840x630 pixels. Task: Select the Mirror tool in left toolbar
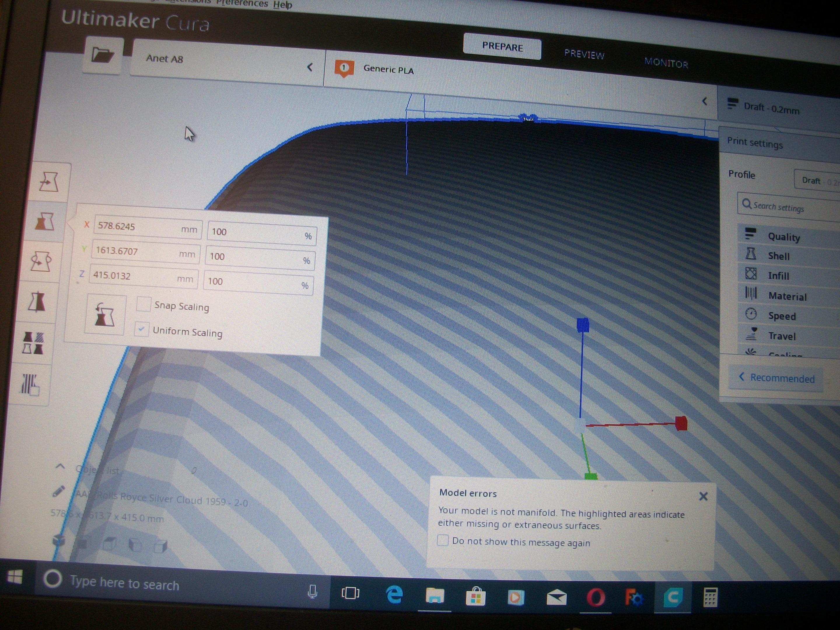tap(37, 302)
